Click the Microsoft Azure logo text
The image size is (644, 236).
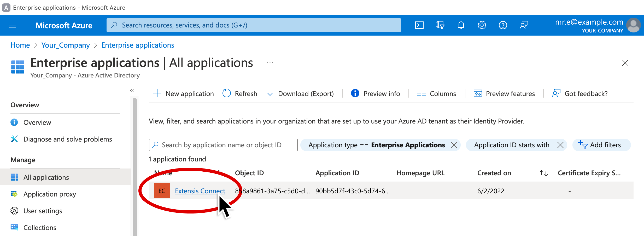coord(64,25)
